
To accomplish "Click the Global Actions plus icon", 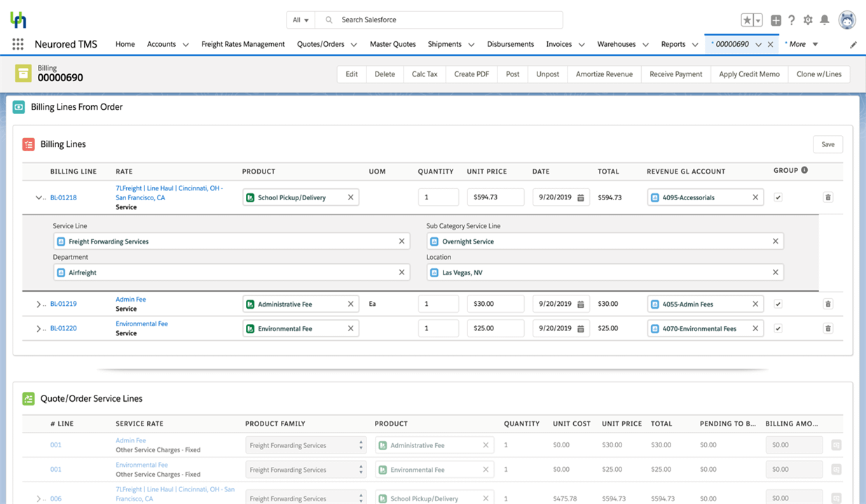I will [x=776, y=20].
